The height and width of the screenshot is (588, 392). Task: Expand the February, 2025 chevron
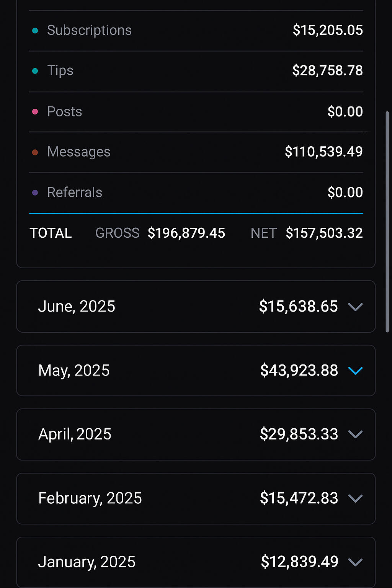click(355, 498)
